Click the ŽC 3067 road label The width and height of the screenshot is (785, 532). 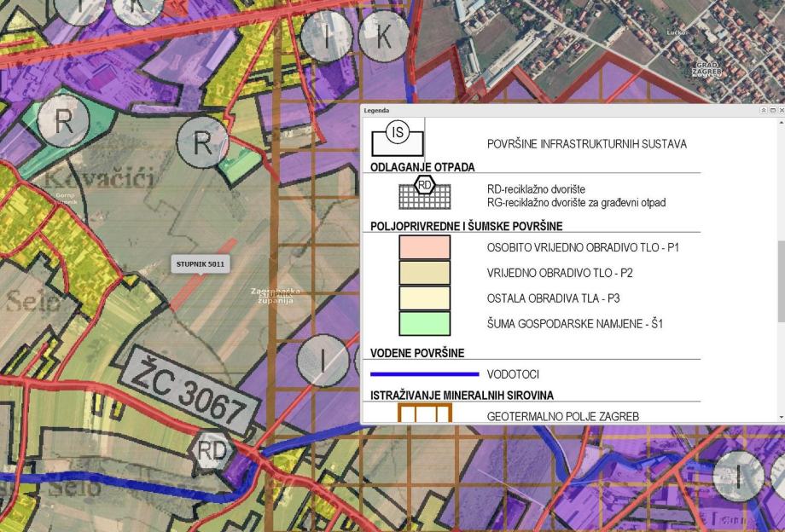click(x=191, y=391)
